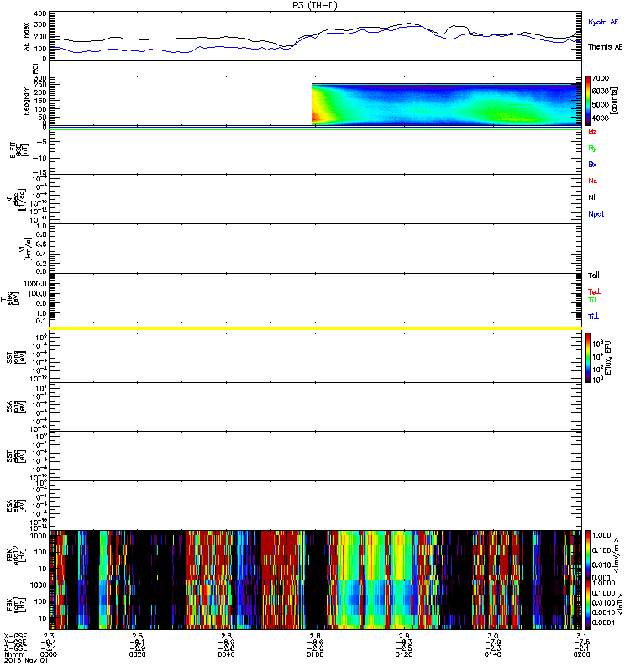630x672 pixels.
Task: Click the [counts] color bar label
Action: [x=614, y=101]
